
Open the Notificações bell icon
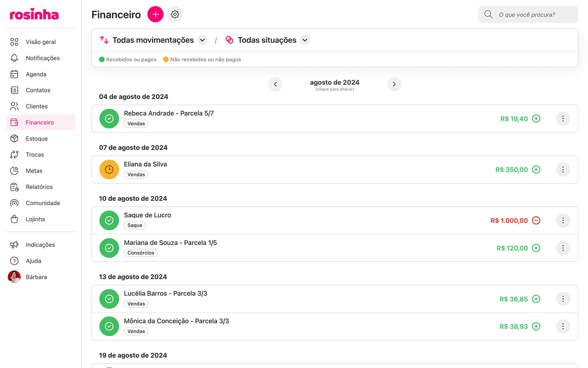point(14,58)
